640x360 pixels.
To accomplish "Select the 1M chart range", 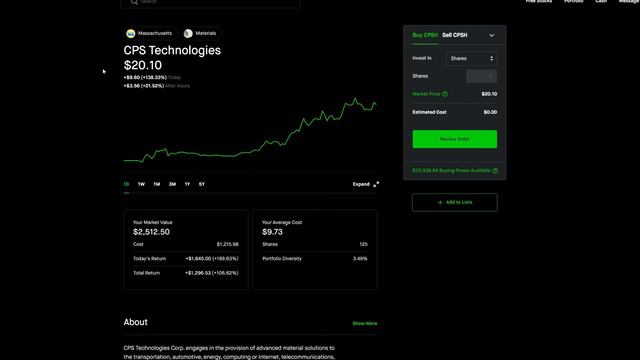I will [x=157, y=184].
